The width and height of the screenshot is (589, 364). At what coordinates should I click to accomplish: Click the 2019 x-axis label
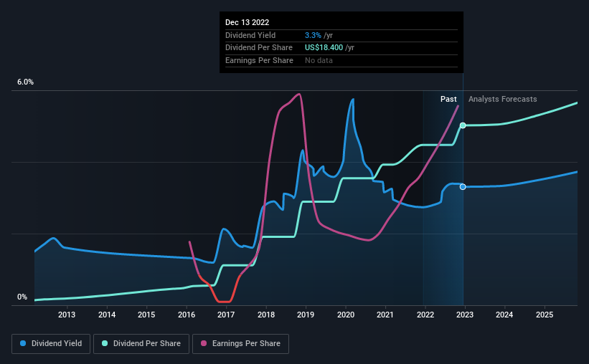pyautogui.click(x=306, y=315)
